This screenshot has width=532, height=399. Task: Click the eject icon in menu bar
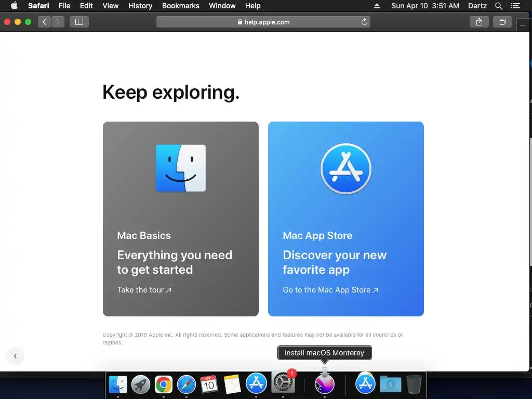pos(377,6)
